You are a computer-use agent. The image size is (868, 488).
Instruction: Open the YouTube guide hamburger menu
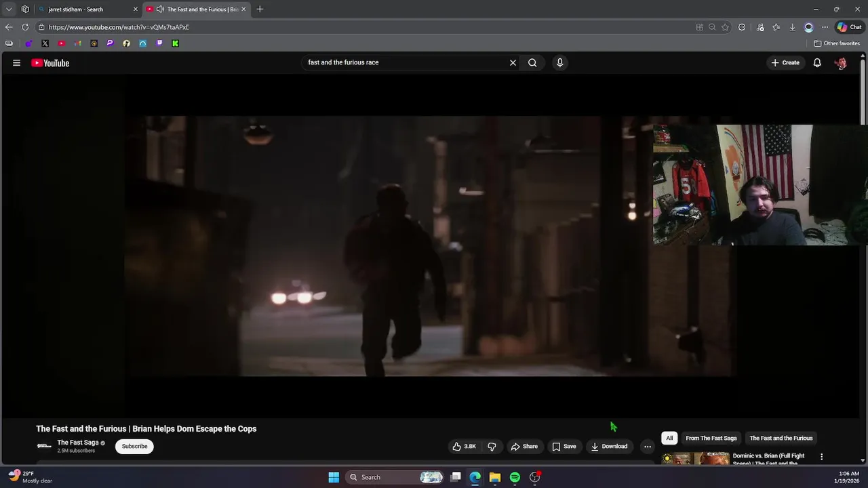coord(16,62)
